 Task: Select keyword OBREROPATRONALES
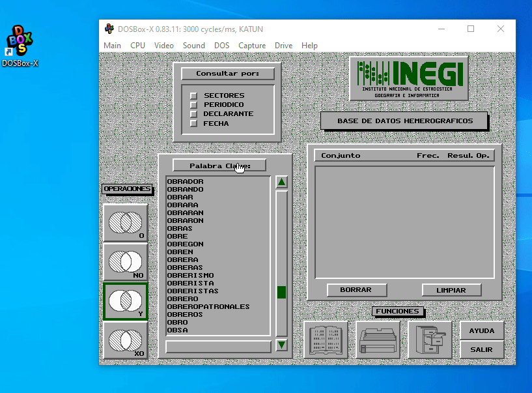[x=208, y=306]
